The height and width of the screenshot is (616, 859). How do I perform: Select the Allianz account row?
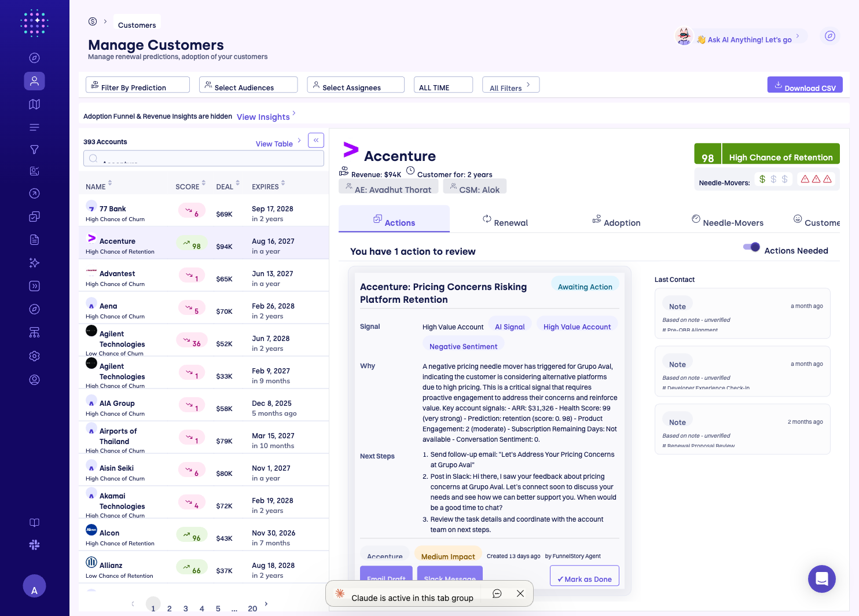coord(204,567)
